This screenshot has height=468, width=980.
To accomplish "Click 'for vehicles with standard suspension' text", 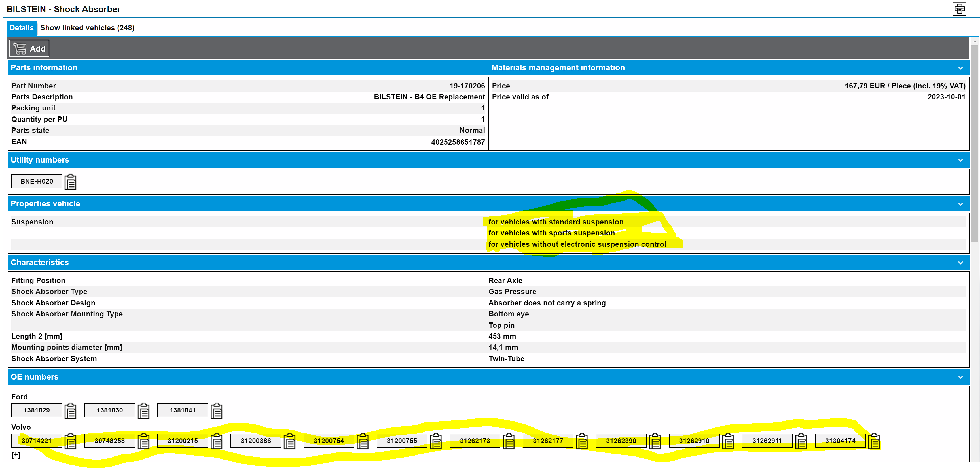I will tap(555, 222).
